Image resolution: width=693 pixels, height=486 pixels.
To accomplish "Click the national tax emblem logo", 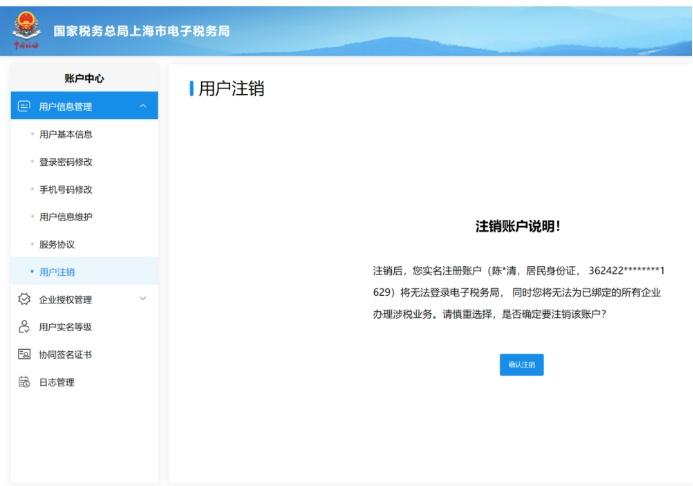I will 27,30.
